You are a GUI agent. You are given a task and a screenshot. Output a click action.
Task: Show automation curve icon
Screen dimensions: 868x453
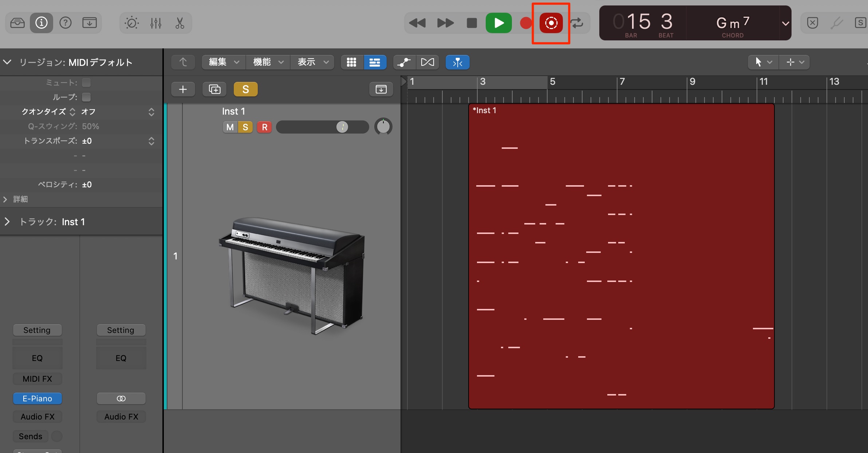pyautogui.click(x=404, y=62)
